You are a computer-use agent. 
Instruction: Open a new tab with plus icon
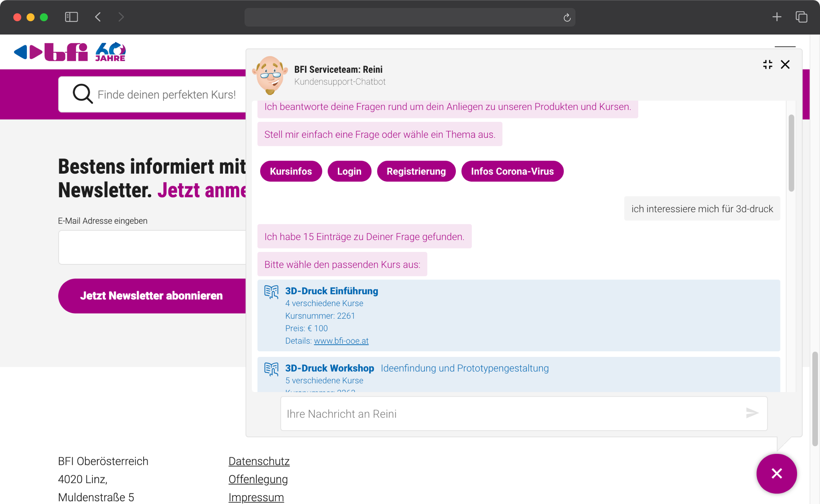[777, 17]
